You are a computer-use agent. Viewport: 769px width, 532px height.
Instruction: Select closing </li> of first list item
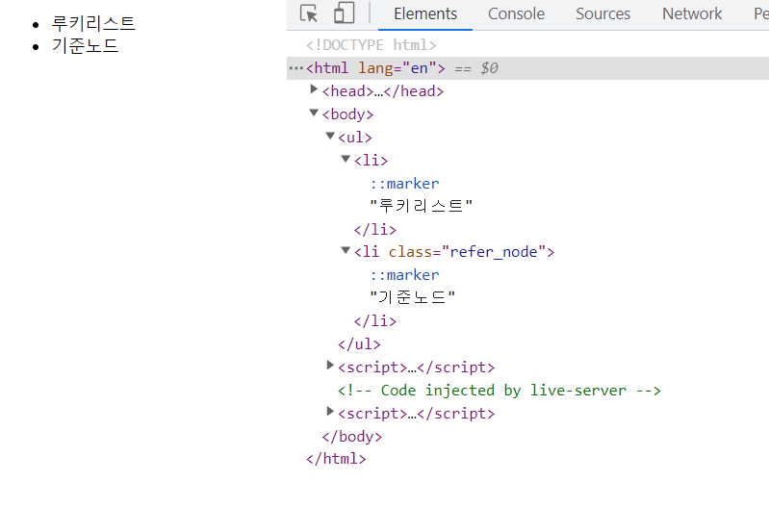click(x=375, y=230)
